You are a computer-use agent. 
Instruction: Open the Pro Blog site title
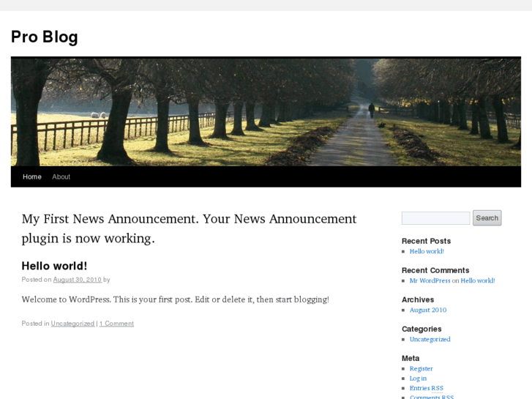click(x=45, y=37)
